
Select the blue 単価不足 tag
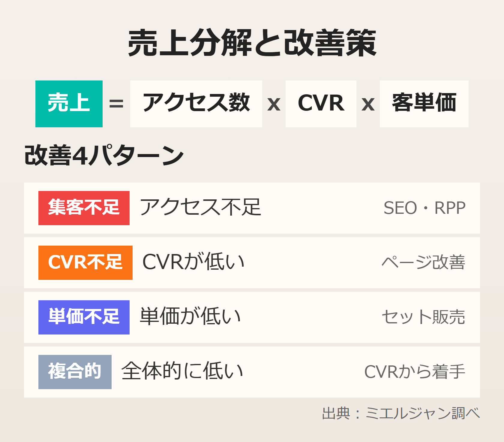click(84, 317)
